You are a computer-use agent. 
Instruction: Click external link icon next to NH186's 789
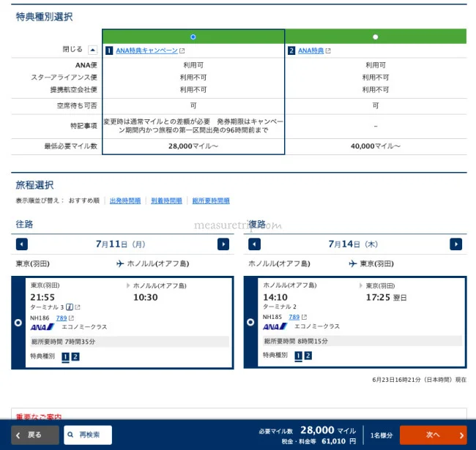[x=71, y=318]
